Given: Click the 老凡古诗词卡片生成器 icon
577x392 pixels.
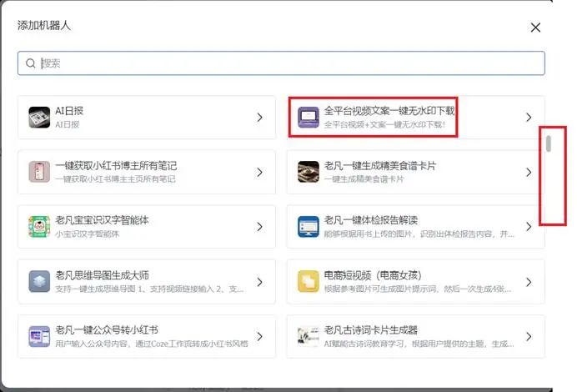Looking at the screenshot, I should click(x=308, y=336).
